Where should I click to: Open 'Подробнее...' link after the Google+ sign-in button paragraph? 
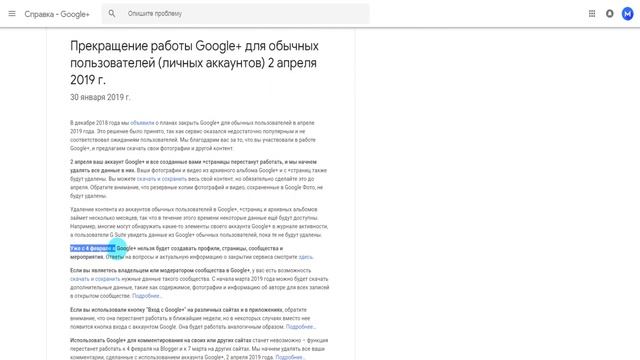point(301,327)
